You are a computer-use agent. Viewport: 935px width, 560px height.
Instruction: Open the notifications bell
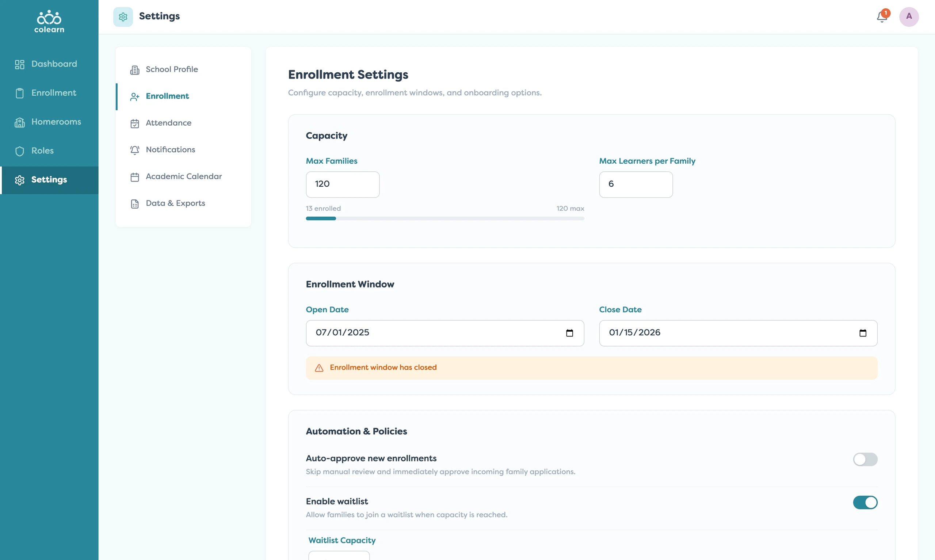coord(881,16)
